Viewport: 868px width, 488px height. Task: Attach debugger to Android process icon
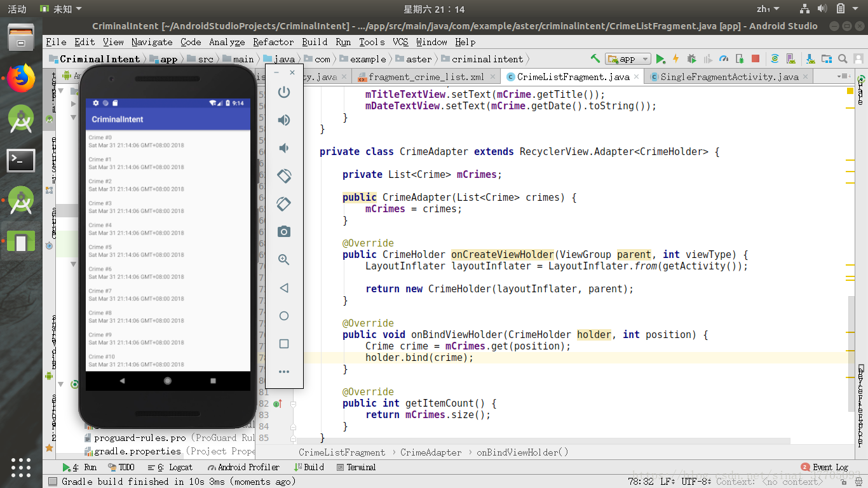point(740,58)
